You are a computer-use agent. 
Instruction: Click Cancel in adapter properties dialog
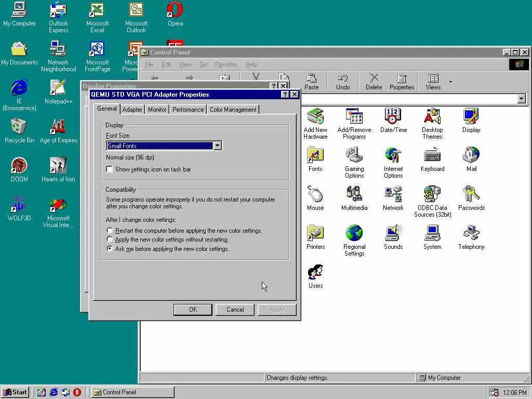point(235,310)
